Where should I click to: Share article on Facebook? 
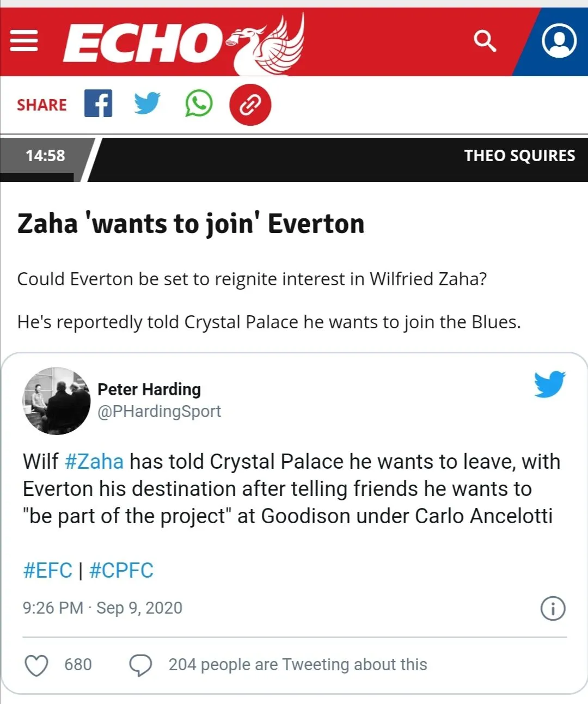(98, 103)
